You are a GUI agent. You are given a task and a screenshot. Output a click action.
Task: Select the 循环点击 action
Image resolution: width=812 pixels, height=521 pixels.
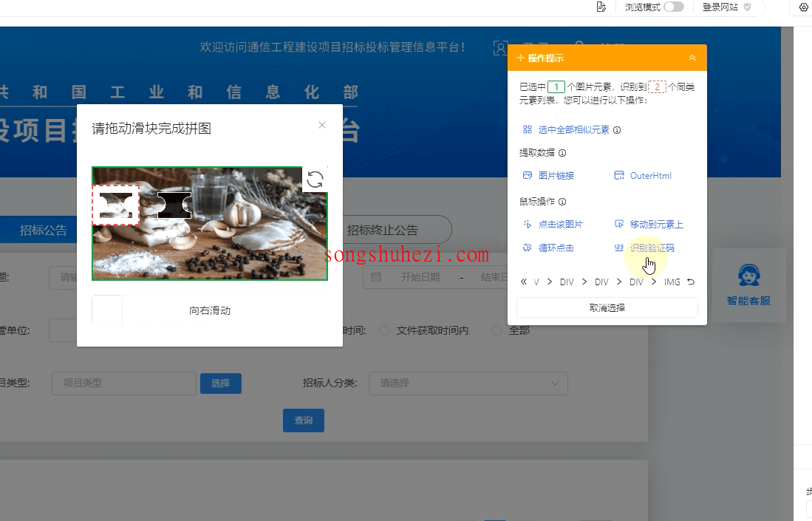[x=548, y=248]
